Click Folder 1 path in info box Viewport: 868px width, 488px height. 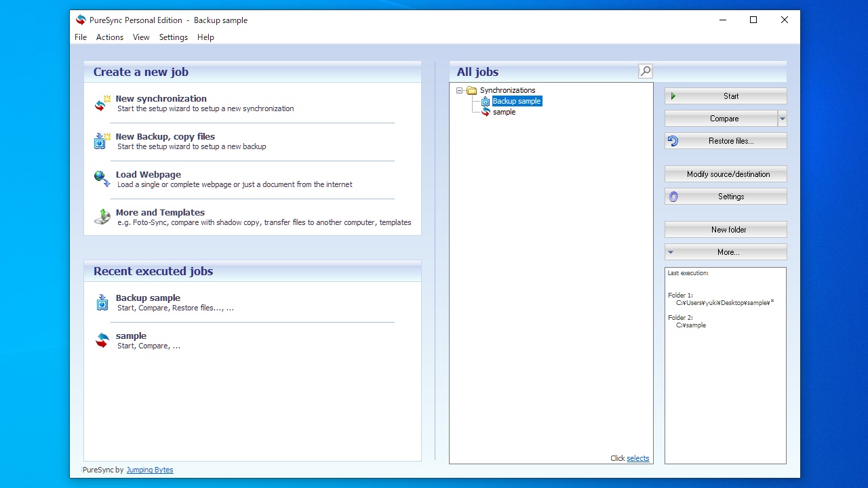click(725, 303)
